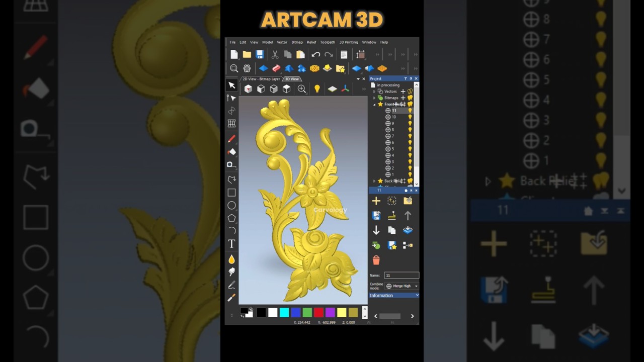
Task: Activate the Flood Fill bucket tool
Action: 231,151
